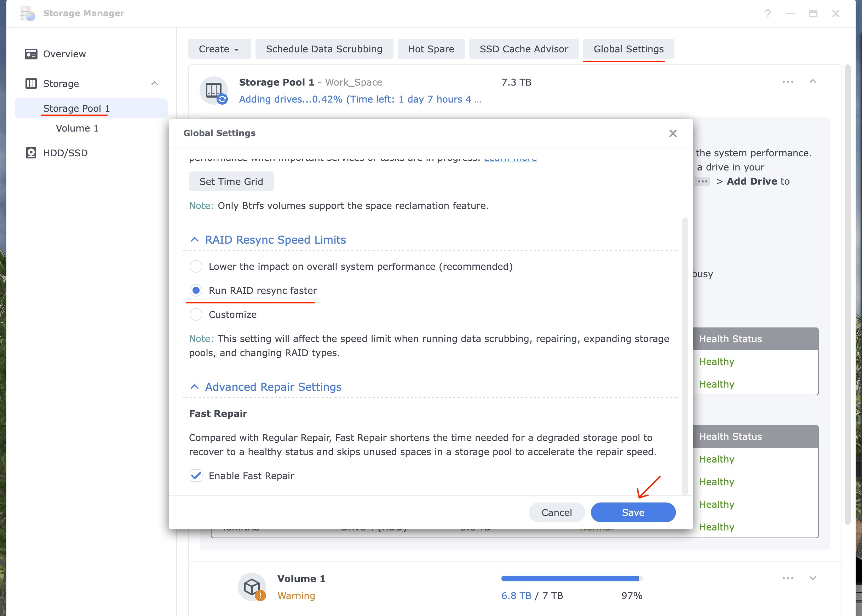Uncheck Enable Fast Repair checkbox
This screenshot has width=862, height=616.
[196, 476]
